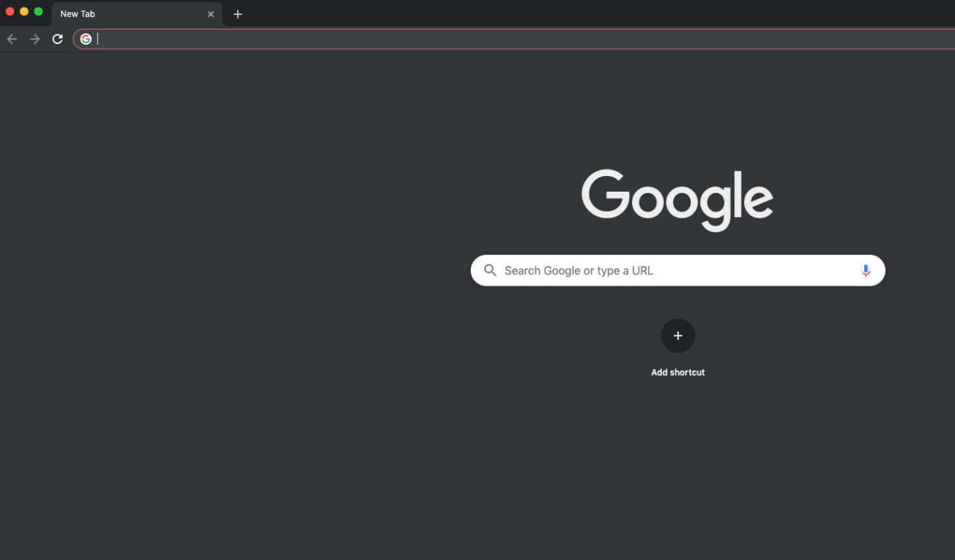Start voice search with the microphone icon
The height and width of the screenshot is (560, 955).
(x=865, y=271)
